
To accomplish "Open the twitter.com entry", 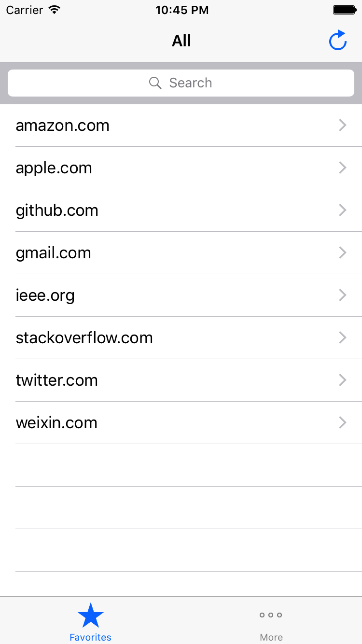I will 57,380.
